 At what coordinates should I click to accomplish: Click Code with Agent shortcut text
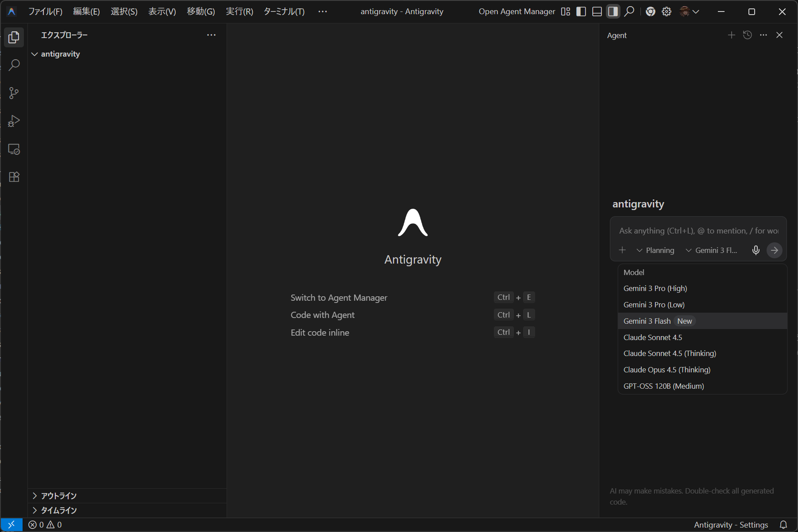click(x=323, y=315)
